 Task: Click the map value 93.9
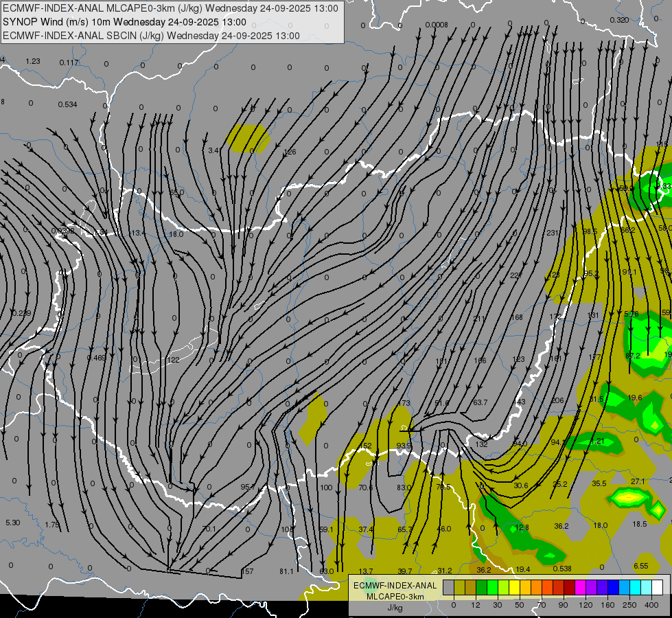coord(404,446)
